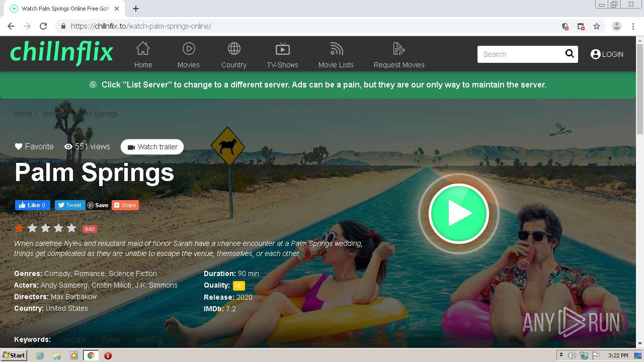Click the Watch trailer button
Screen dimensions: 644x362
coord(152,147)
